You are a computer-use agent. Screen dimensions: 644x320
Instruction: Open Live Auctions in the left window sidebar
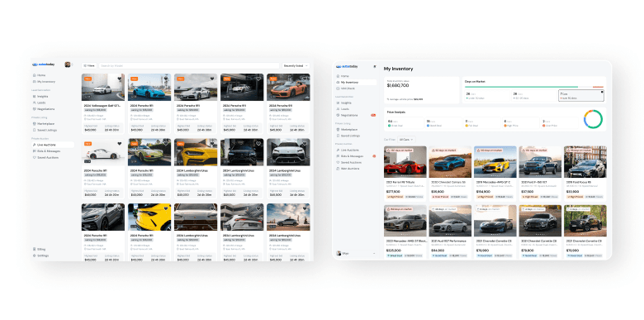53,145
